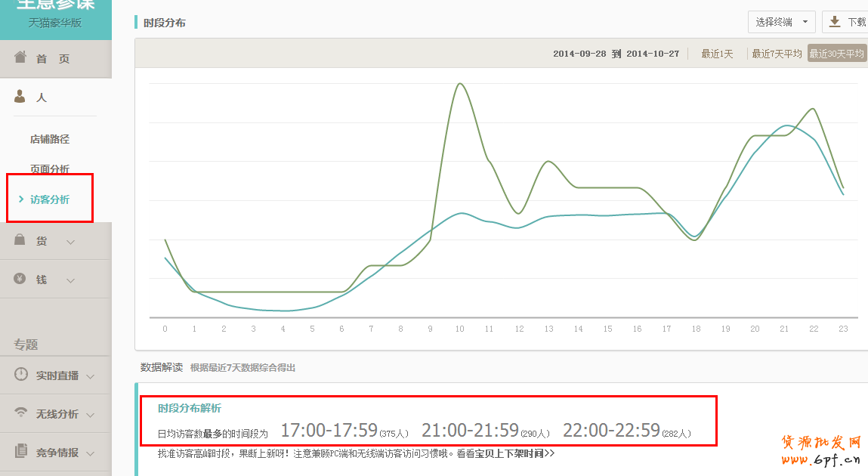Click the clipboard icon beside 竞争情报
Viewport: 868px width, 476px height.
coord(20,452)
